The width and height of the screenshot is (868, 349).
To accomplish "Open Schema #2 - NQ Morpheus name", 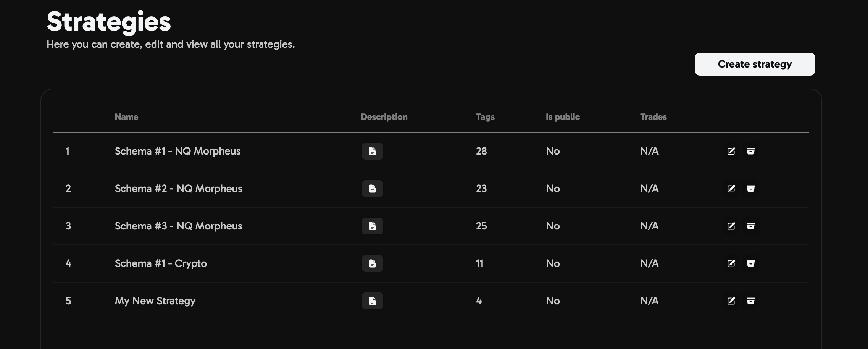I will 178,189.
